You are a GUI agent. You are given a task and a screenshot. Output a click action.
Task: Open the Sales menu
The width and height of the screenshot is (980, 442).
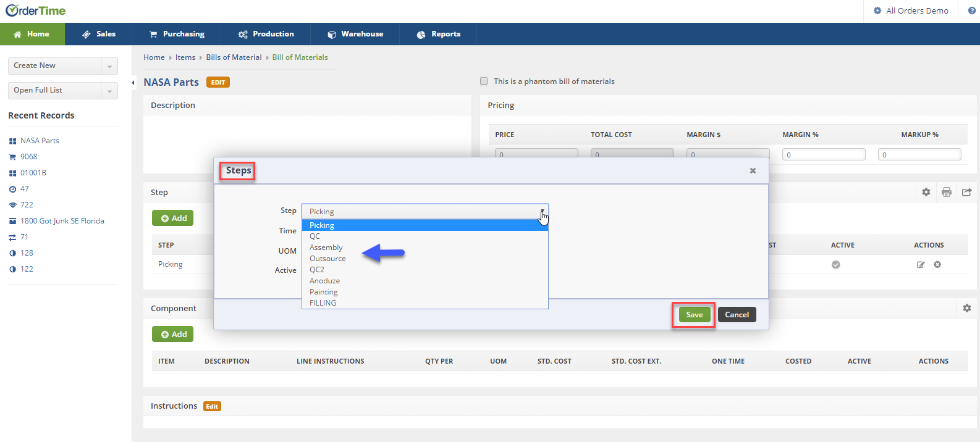pyautogui.click(x=99, y=34)
